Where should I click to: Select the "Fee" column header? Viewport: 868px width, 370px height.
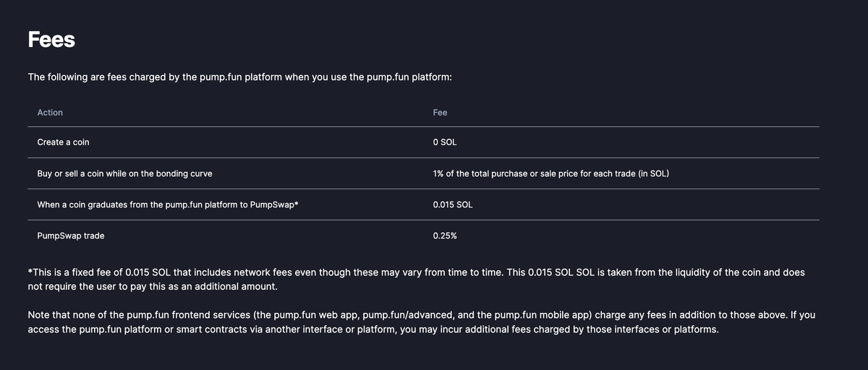440,113
